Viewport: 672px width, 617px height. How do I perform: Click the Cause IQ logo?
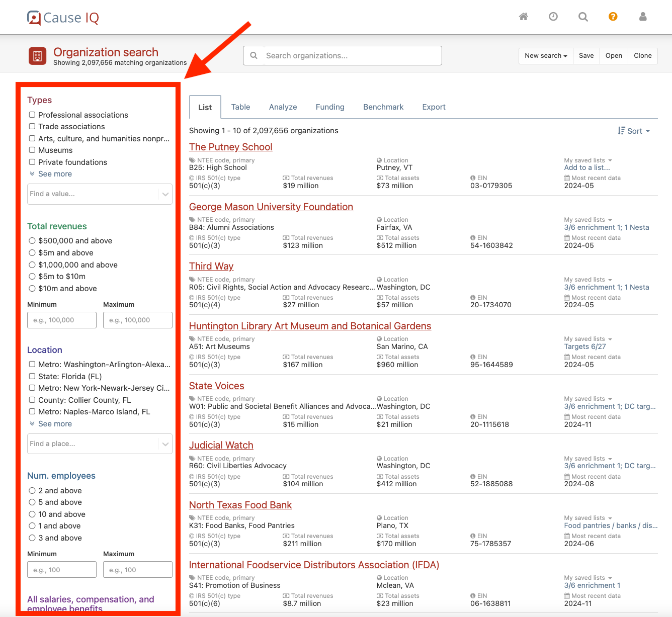(63, 18)
